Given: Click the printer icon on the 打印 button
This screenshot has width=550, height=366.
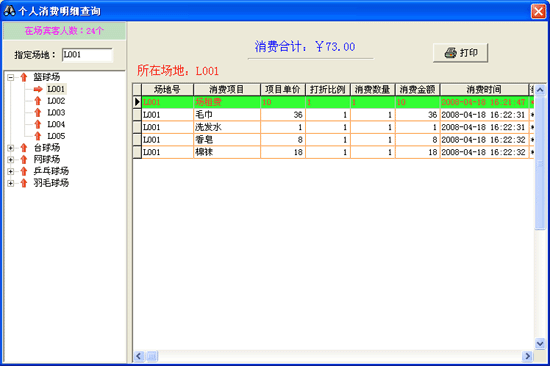Looking at the screenshot, I should click(x=450, y=53).
